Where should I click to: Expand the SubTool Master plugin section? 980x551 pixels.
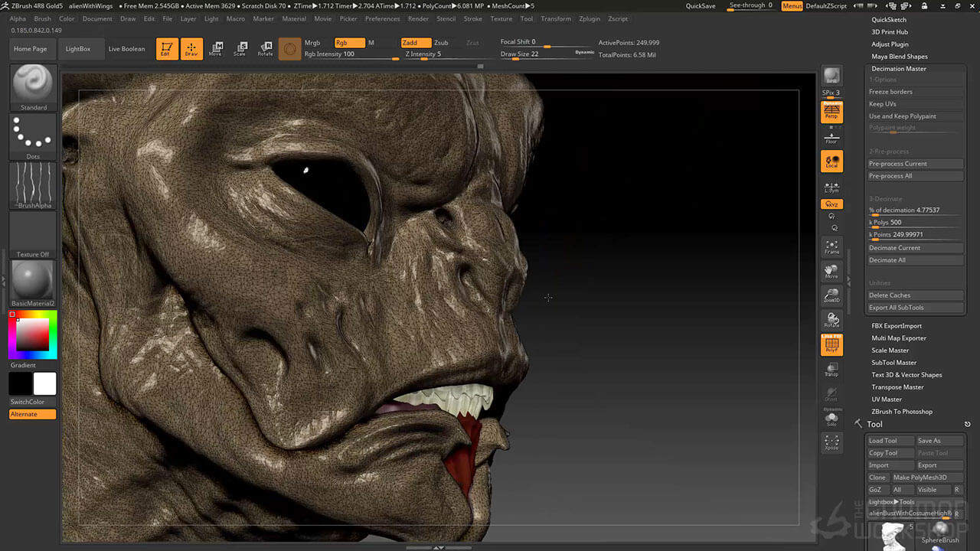[x=893, y=363]
